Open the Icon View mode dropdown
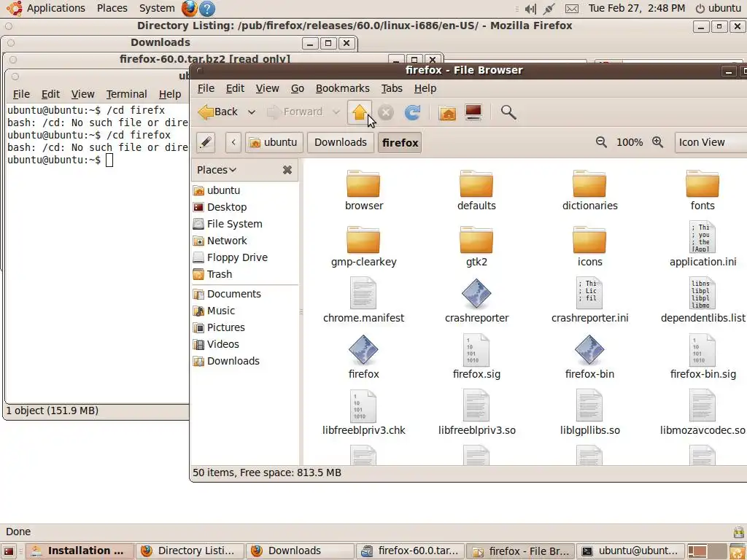 click(711, 142)
